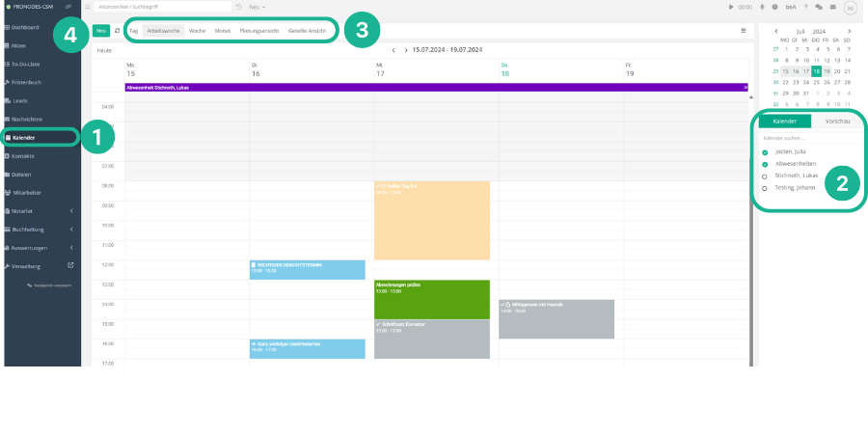Click the history icon beside search field
868x434 pixels.
(x=238, y=7)
